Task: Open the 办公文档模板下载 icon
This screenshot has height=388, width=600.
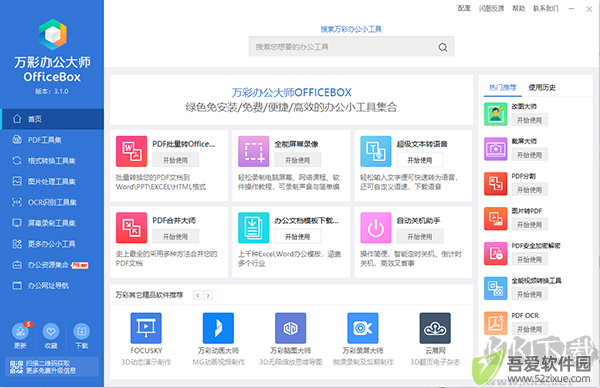Action: [253, 228]
